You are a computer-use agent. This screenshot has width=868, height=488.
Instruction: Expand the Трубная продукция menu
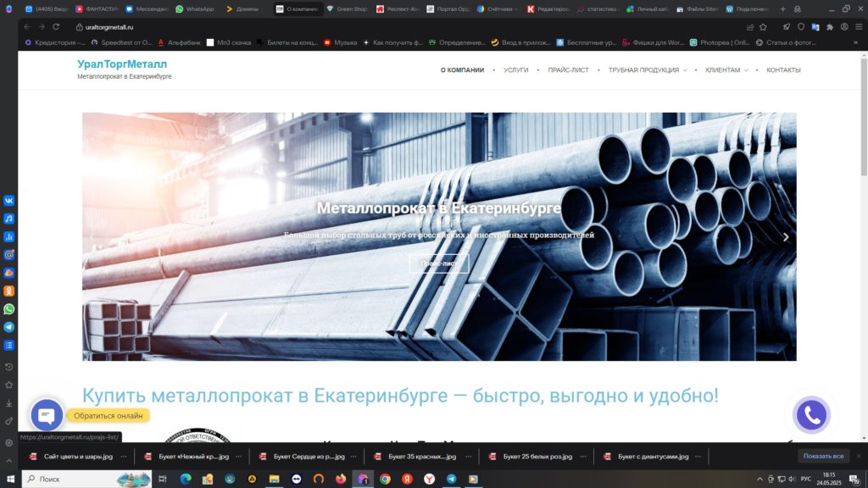(648, 70)
